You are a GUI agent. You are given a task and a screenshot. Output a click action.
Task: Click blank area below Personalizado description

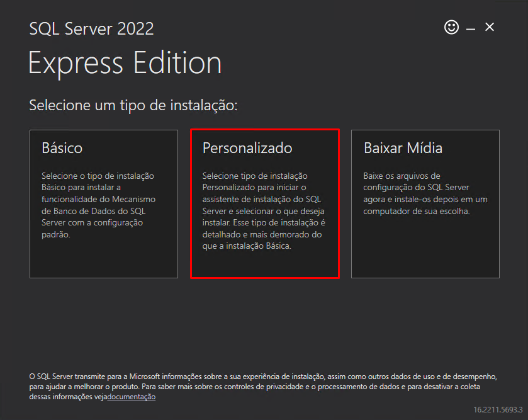coord(264,264)
